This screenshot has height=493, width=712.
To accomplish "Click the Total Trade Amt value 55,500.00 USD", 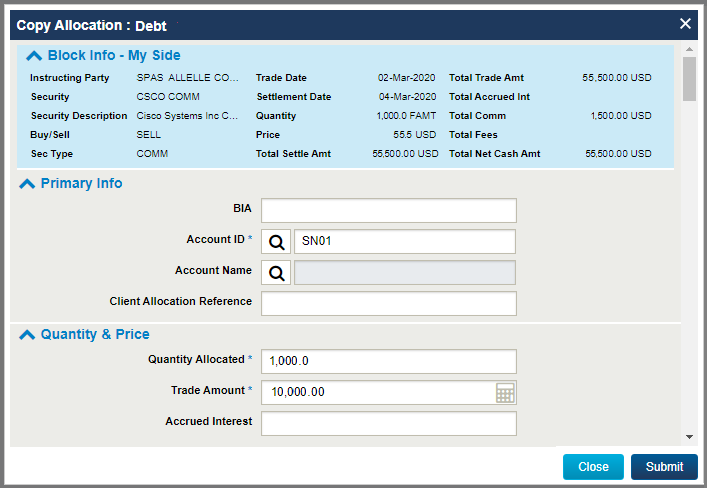I will tap(617, 78).
